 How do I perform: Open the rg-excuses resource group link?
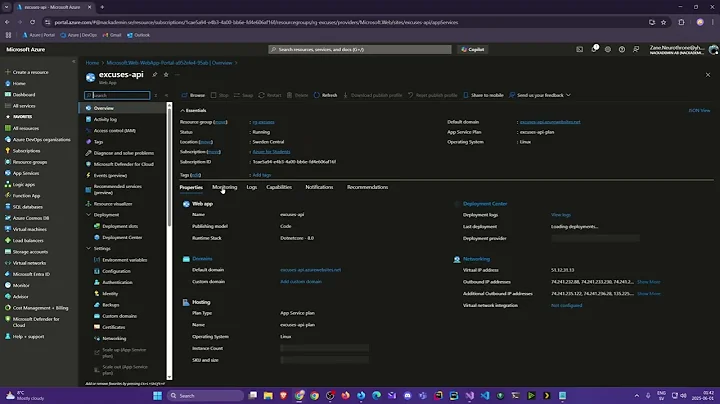tap(263, 122)
